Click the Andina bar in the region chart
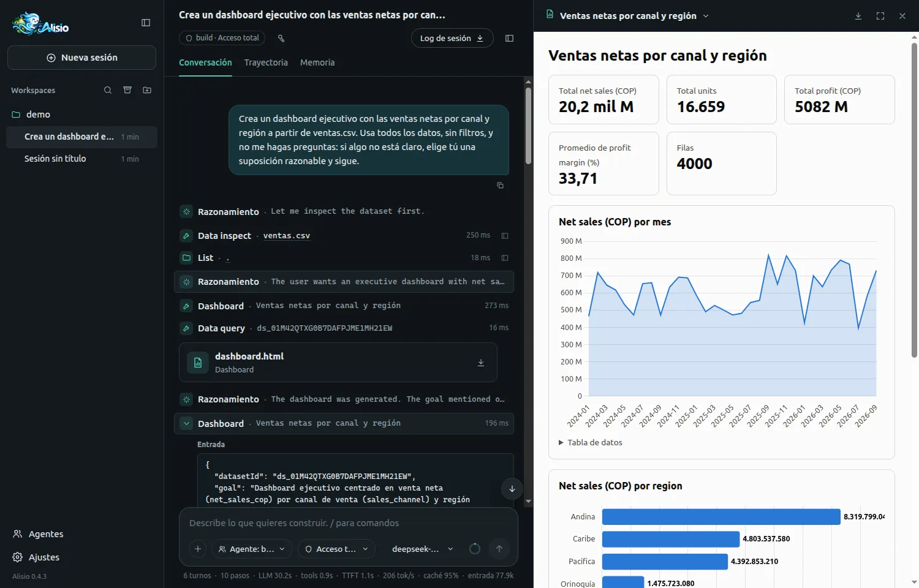Screen dimensions: 919x588 pos(721,517)
